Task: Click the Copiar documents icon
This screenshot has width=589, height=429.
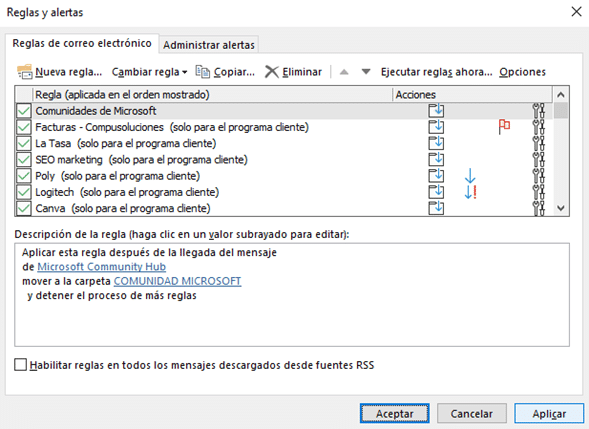Action: point(203,71)
